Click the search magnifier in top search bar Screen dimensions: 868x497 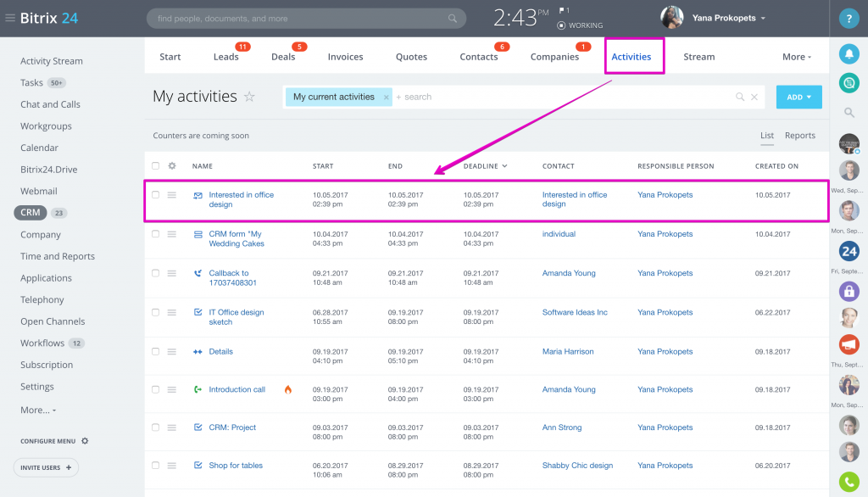point(453,19)
